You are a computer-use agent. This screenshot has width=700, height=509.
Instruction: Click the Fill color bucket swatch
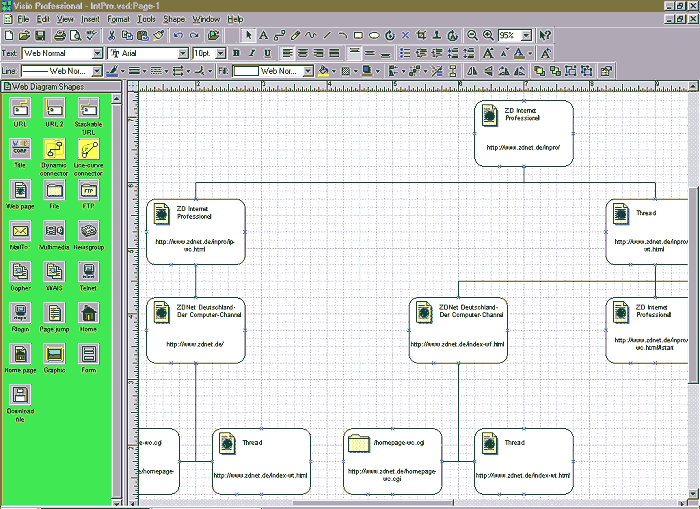[323, 71]
